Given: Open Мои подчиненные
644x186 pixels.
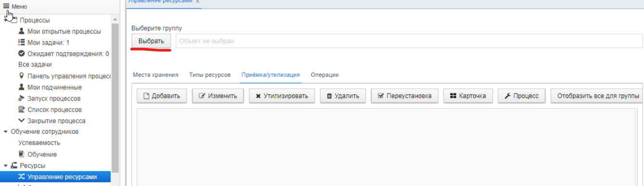Looking at the screenshot, I should click(54, 87).
